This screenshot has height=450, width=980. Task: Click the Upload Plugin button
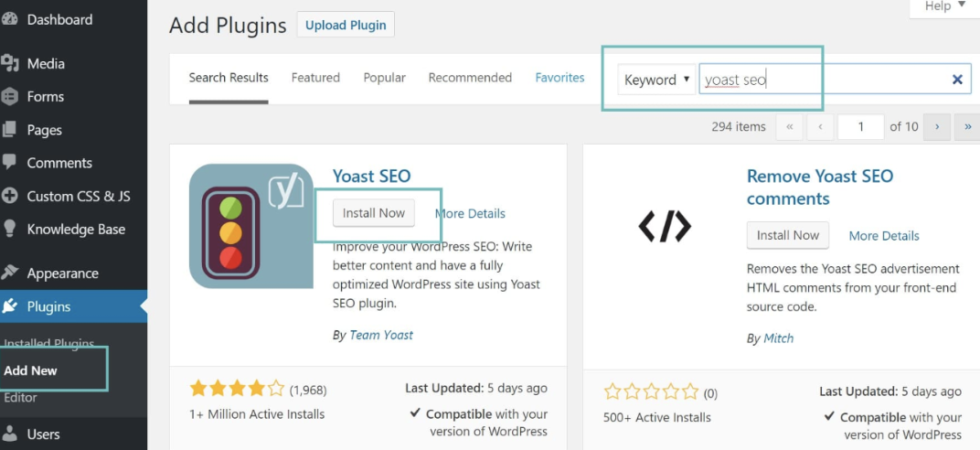346,25
